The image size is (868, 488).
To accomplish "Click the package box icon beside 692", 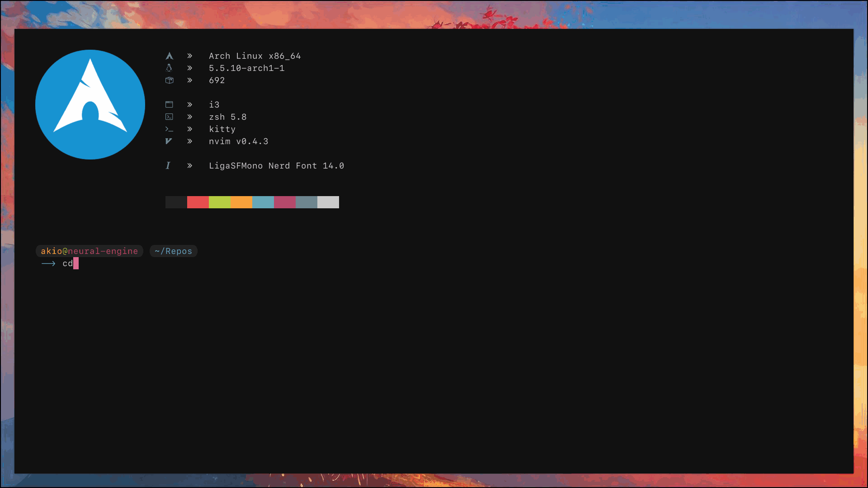I will (x=169, y=80).
